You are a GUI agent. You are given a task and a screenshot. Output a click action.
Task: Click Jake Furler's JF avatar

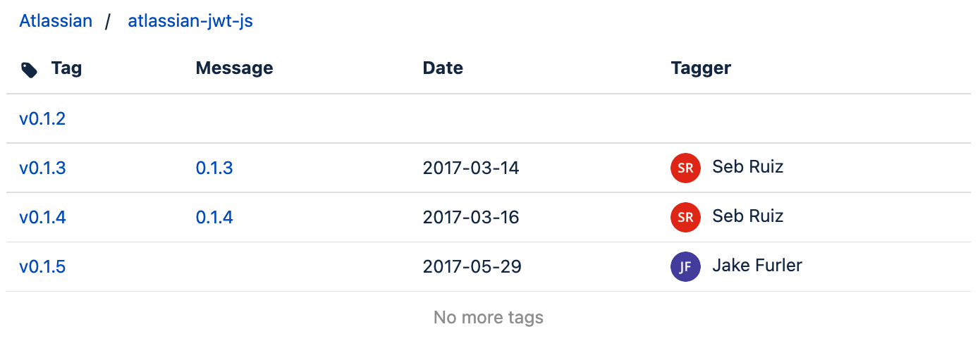(x=685, y=266)
